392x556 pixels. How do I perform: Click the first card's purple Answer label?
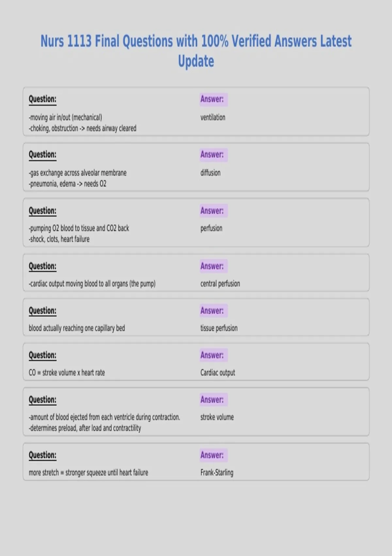212,99
